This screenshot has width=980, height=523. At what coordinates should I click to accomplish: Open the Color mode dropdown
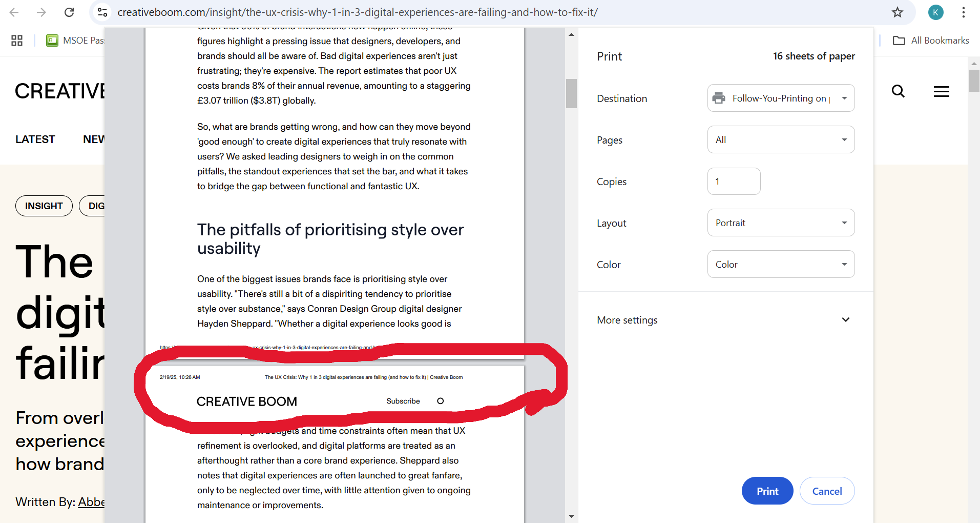pyautogui.click(x=781, y=264)
